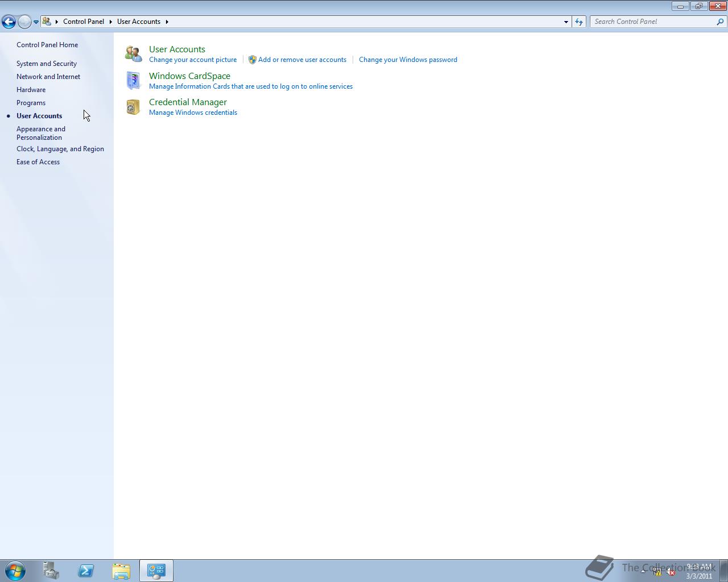
Task: Open Ease of Access category
Action: [38, 162]
